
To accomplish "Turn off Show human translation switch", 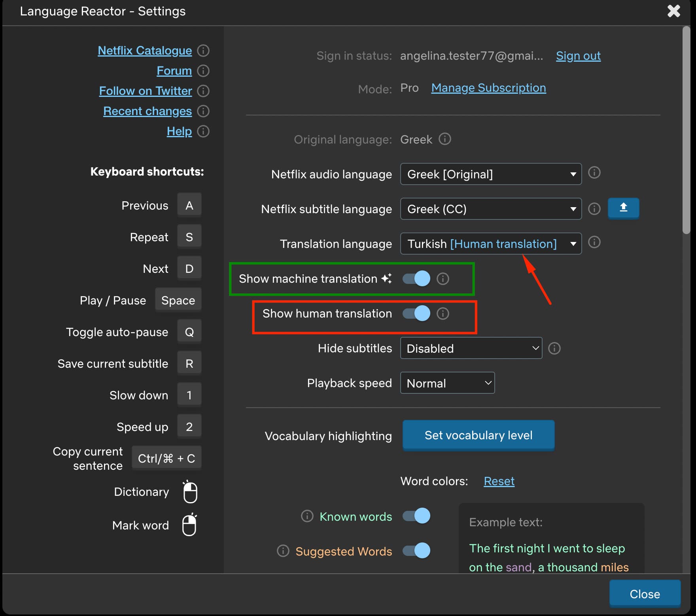I will click(416, 314).
